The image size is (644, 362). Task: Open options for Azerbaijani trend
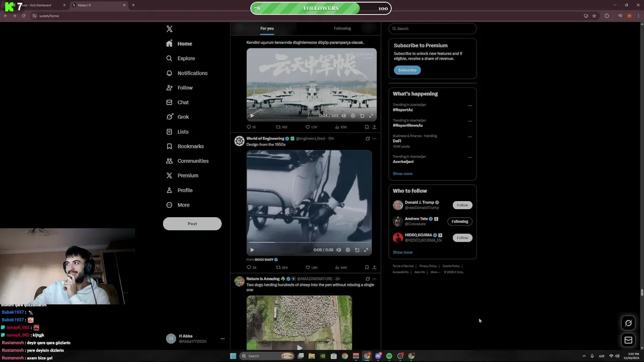tap(470, 157)
